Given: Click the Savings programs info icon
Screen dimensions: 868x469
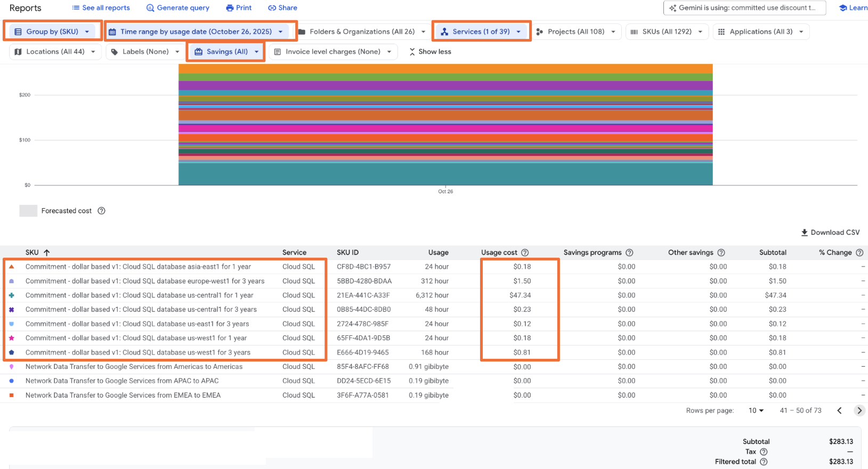Looking at the screenshot, I should [x=629, y=253].
